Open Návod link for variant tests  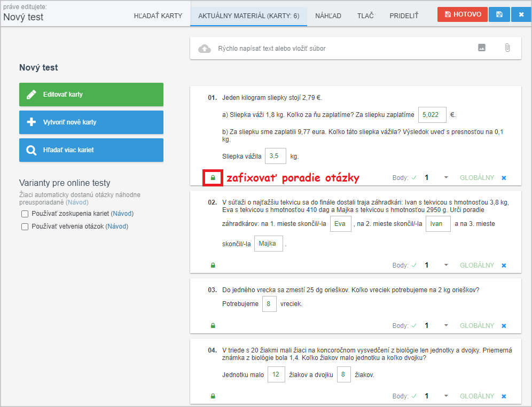77,202
